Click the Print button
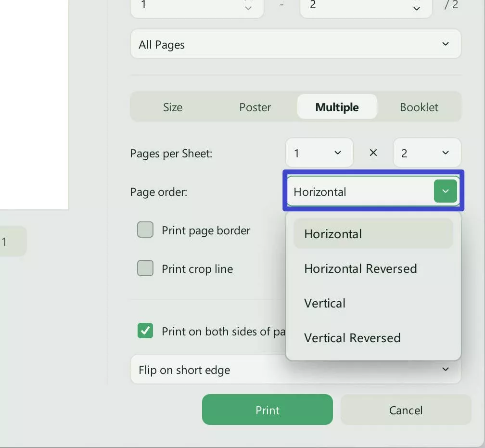 tap(267, 410)
